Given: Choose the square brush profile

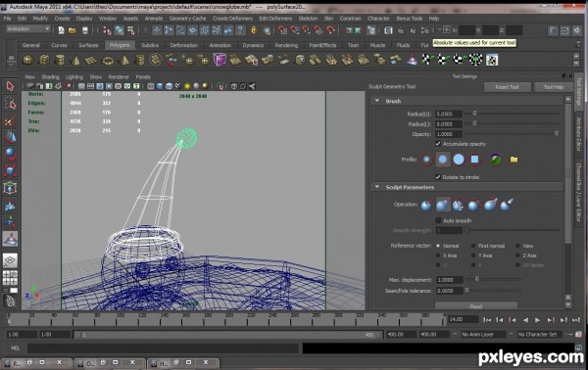Looking at the screenshot, I should coord(474,160).
